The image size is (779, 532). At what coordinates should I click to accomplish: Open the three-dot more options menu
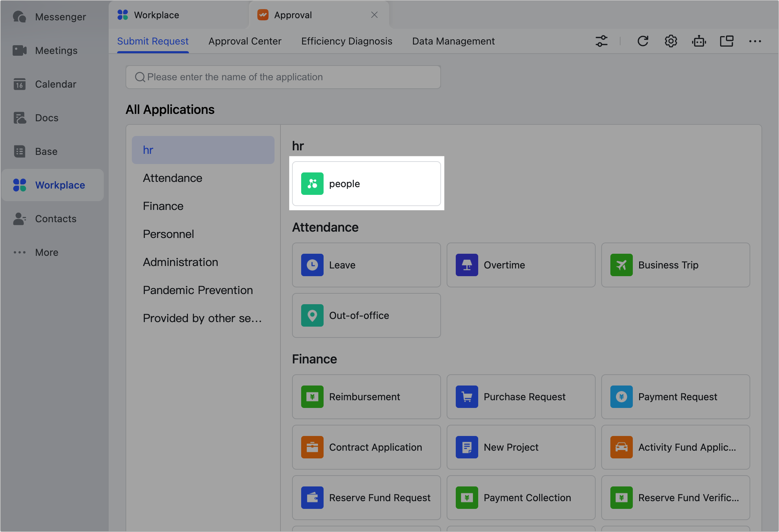pyautogui.click(x=755, y=41)
